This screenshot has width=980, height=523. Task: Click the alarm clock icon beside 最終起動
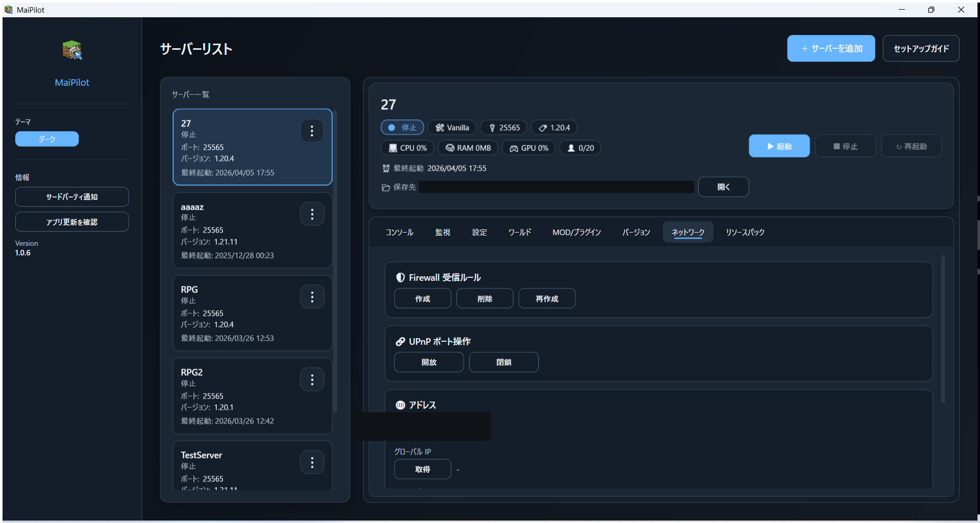point(385,168)
